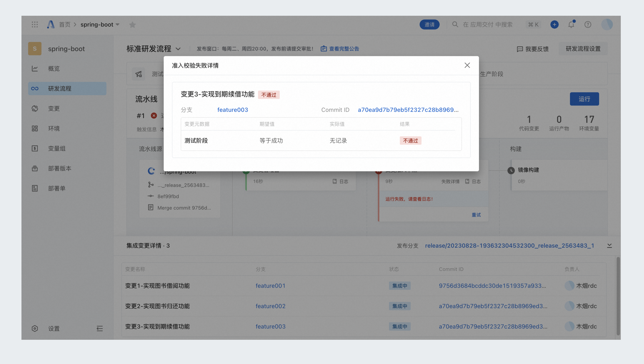Screen dimensions: 644x364
Task: Go to 首页 breadcrumb
Action: (x=65, y=24)
